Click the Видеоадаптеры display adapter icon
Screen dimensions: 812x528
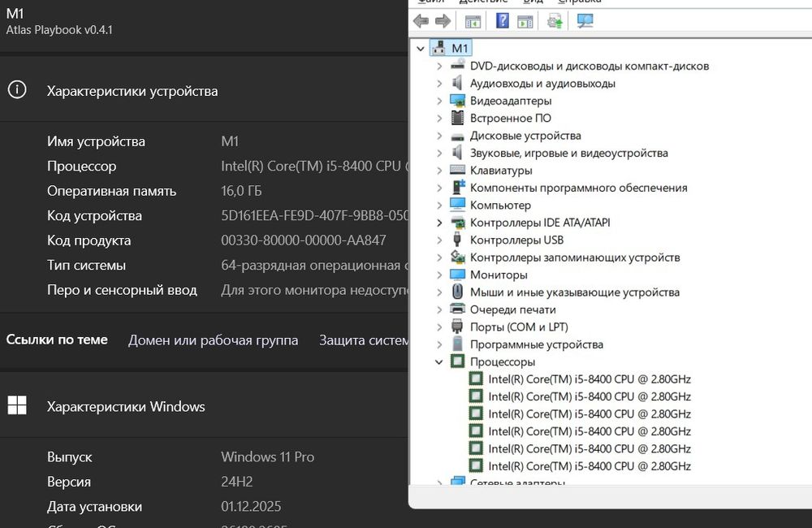(x=457, y=101)
